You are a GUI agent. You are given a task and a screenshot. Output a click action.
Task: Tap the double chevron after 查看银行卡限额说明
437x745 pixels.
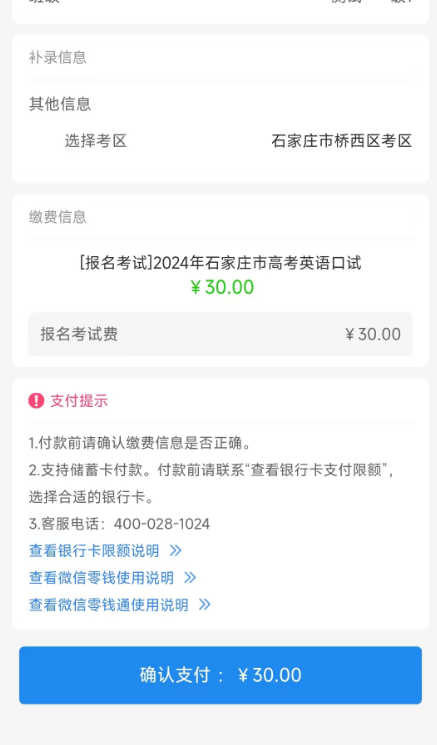[x=176, y=551]
